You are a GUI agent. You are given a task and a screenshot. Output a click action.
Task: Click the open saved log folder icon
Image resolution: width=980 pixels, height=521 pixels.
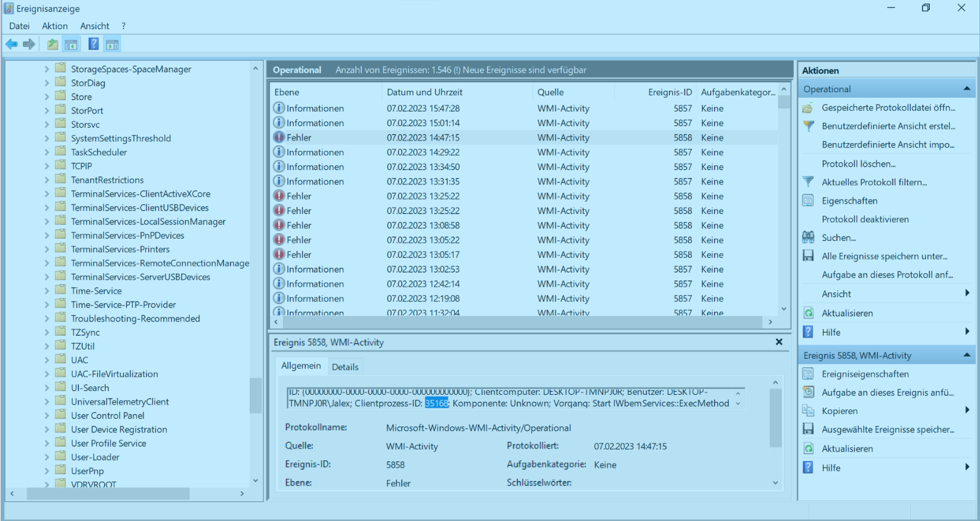[808, 108]
